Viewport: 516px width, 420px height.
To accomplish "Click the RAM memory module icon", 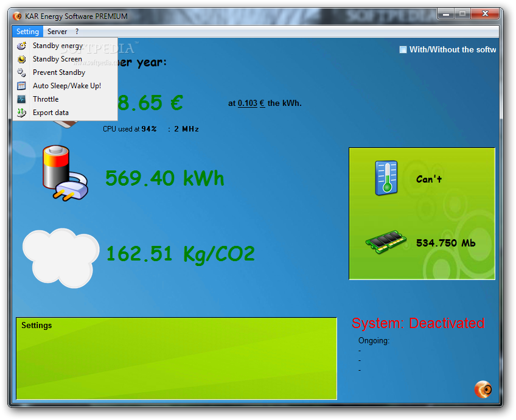I will click(x=386, y=242).
